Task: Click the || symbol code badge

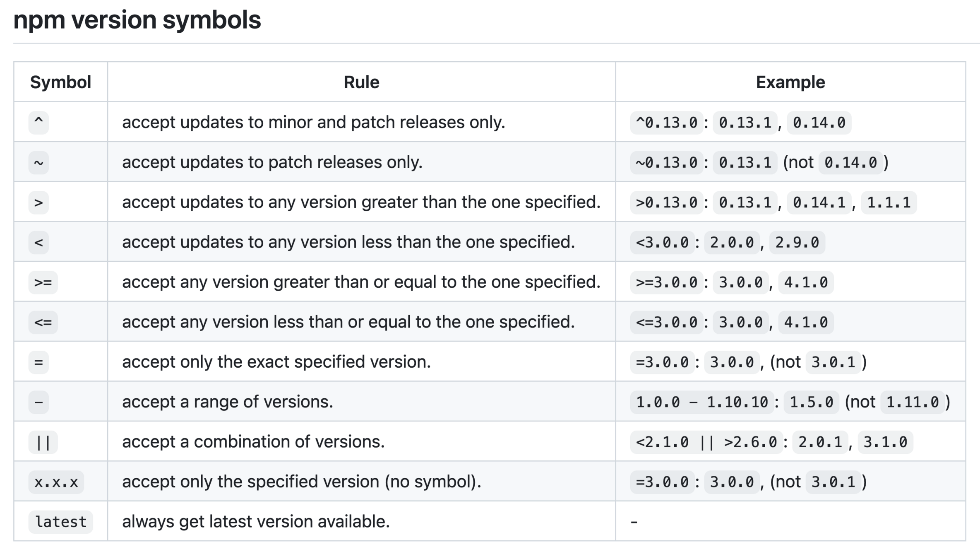Action: [43, 442]
